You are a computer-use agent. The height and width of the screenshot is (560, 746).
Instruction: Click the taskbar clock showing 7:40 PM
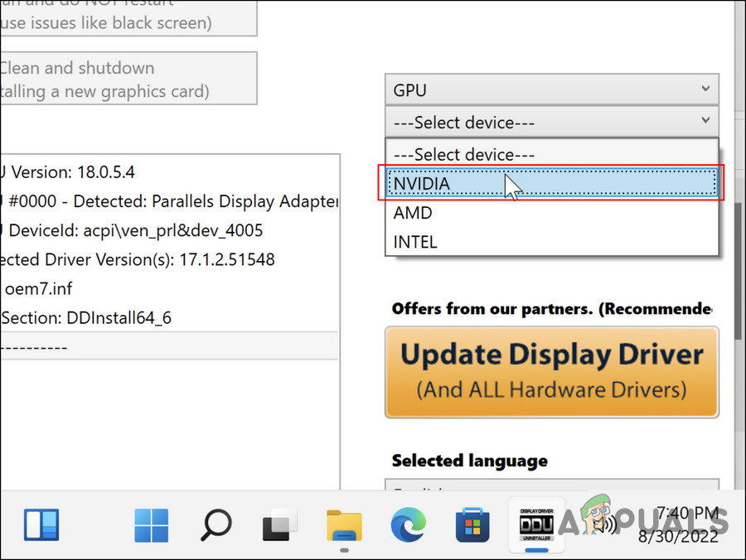point(678,525)
